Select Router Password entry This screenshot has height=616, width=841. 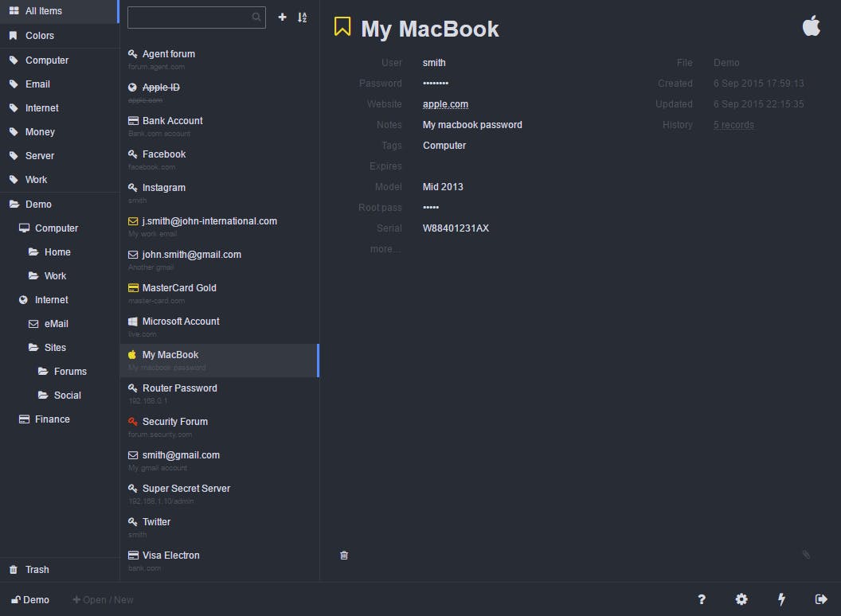tap(220, 394)
